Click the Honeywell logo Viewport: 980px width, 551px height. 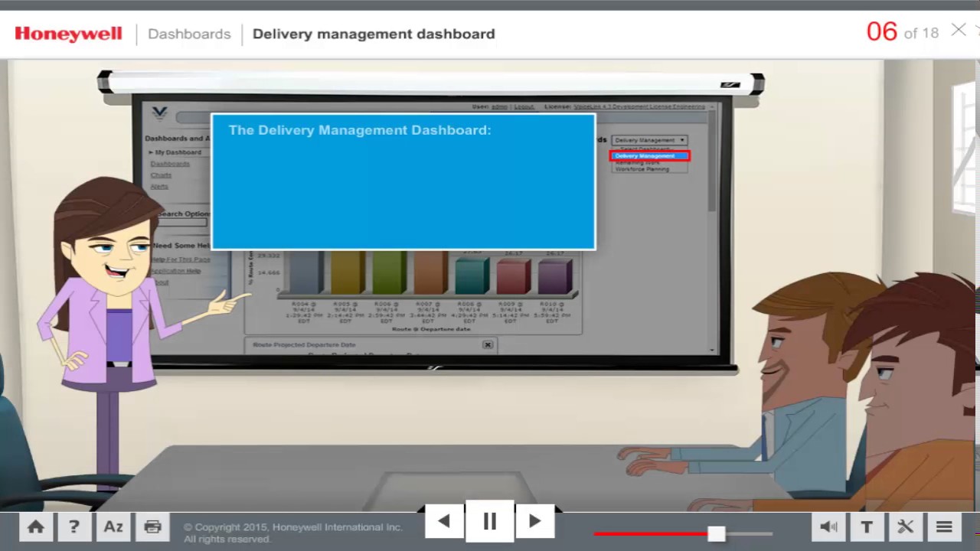[x=68, y=34]
